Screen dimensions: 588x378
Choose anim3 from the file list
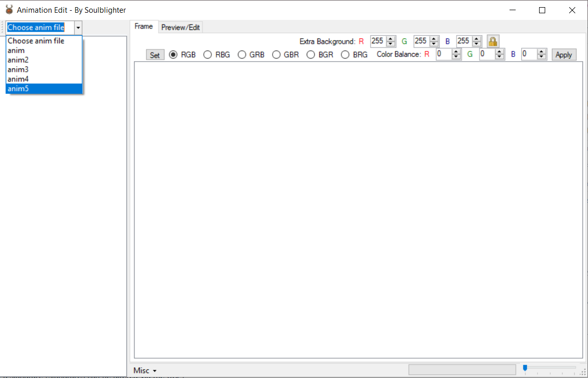coord(18,69)
